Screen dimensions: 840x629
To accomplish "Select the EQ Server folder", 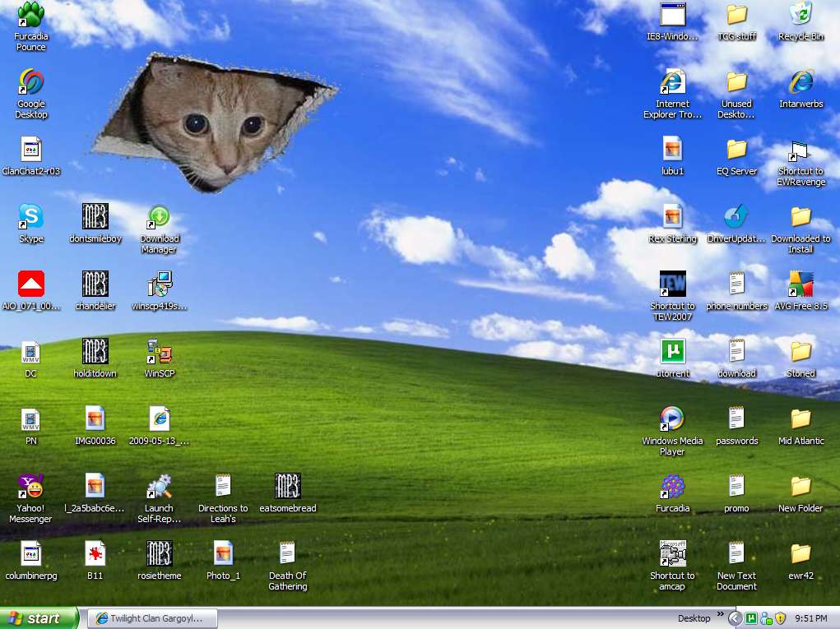I will (737, 150).
